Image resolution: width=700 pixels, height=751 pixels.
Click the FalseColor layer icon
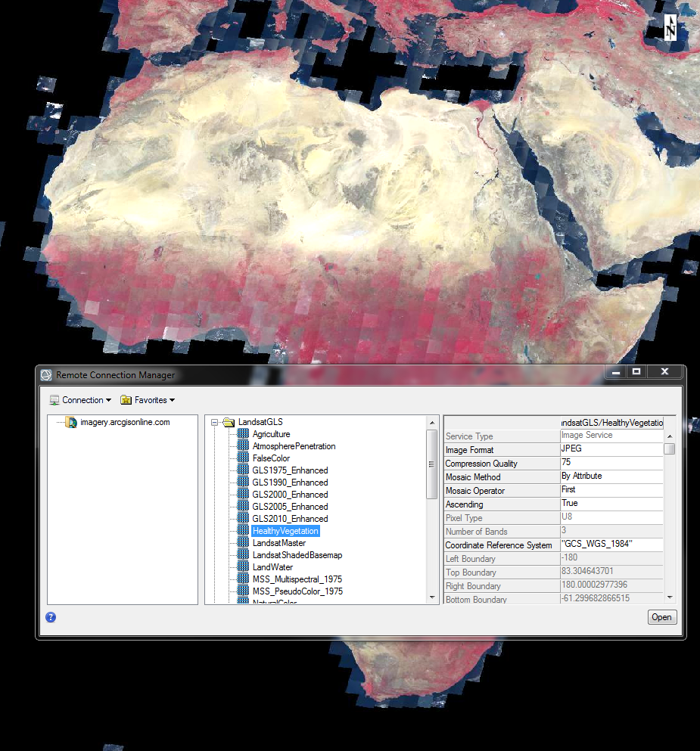click(x=243, y=458)
